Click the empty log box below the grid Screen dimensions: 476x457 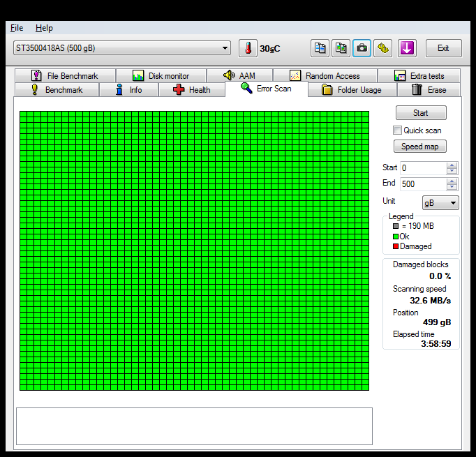[x=194, y=426]
